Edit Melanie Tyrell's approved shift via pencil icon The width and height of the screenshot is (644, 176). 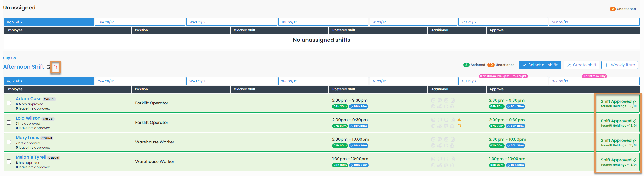[634, 160]
